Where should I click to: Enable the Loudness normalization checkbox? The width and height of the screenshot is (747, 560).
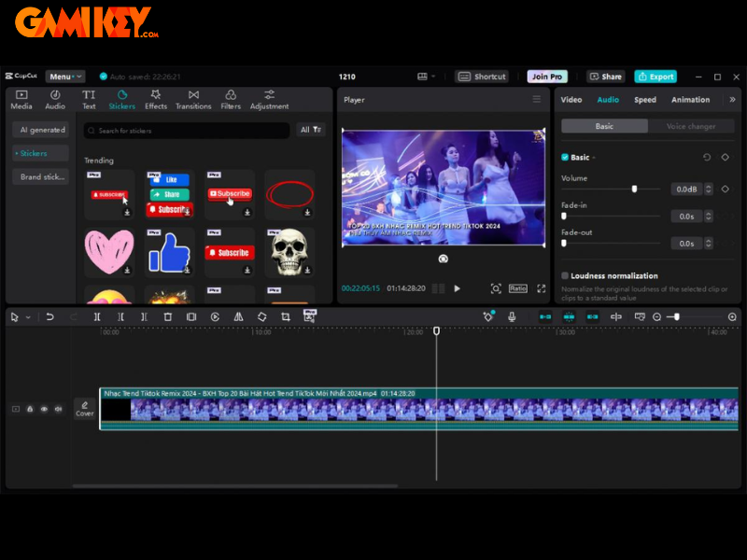[565, 276]
